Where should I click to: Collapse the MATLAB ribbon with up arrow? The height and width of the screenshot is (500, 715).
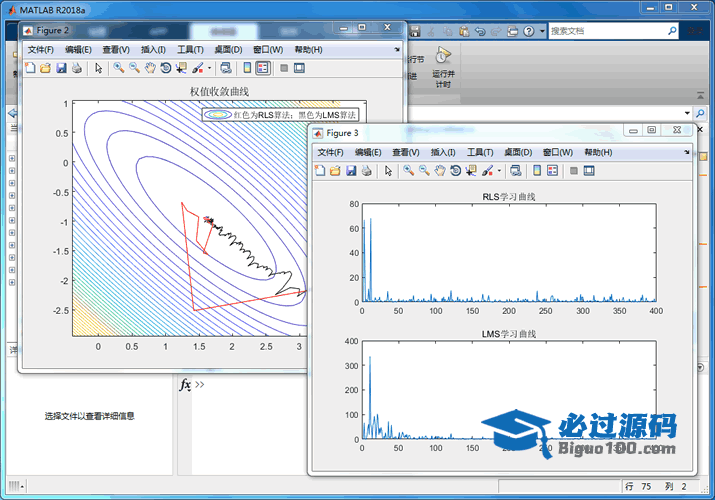(700, 95)
